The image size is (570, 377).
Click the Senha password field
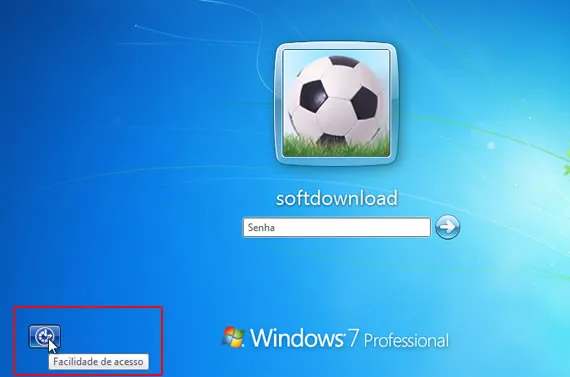coord(337,228)
